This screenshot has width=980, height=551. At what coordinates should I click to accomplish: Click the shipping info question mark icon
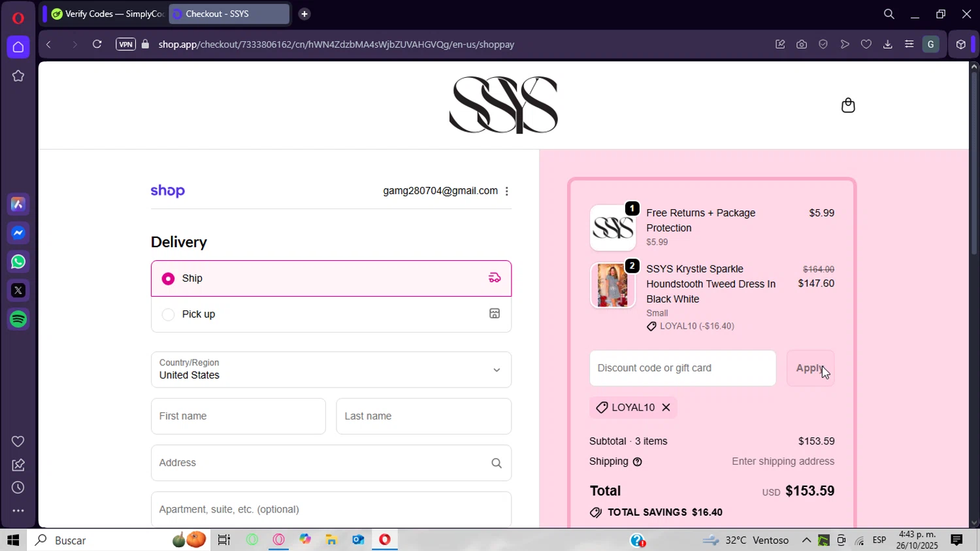click(x=638, y=462)
